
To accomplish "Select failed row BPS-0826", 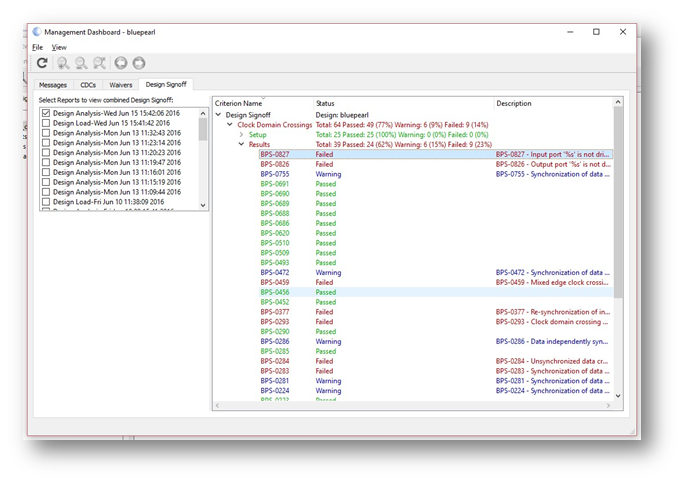I will coord(435,164).
